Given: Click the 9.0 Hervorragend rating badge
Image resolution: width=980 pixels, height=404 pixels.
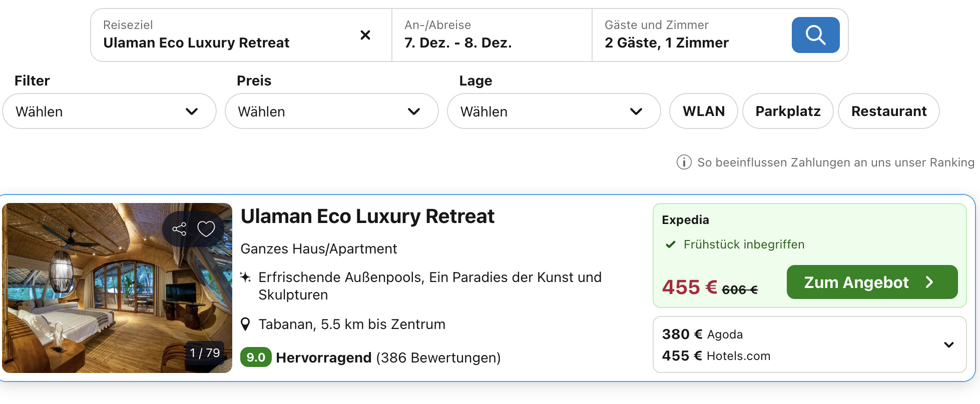Looking at the screenshot, I should click(256, 357).
